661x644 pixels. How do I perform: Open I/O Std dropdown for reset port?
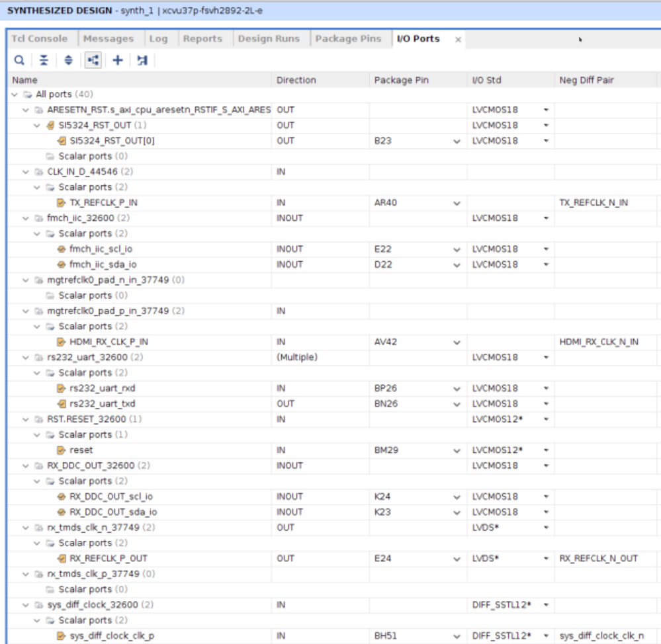(547, 450)
